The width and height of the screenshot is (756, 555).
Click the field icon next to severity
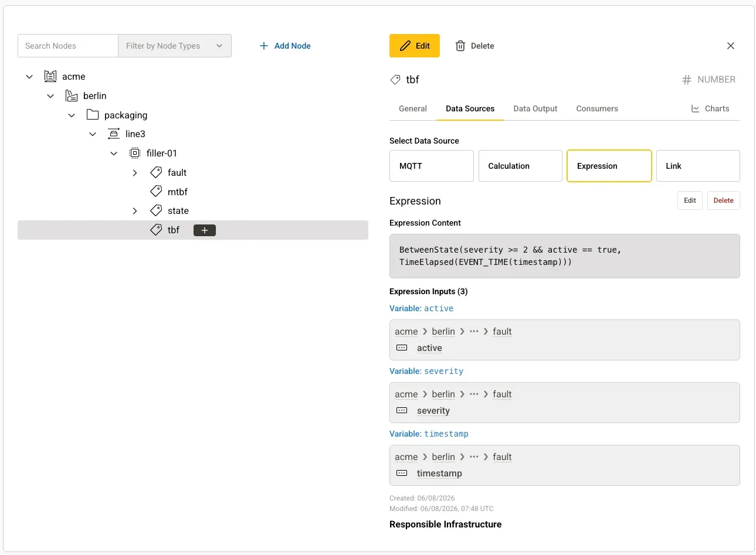pos(402,410)
